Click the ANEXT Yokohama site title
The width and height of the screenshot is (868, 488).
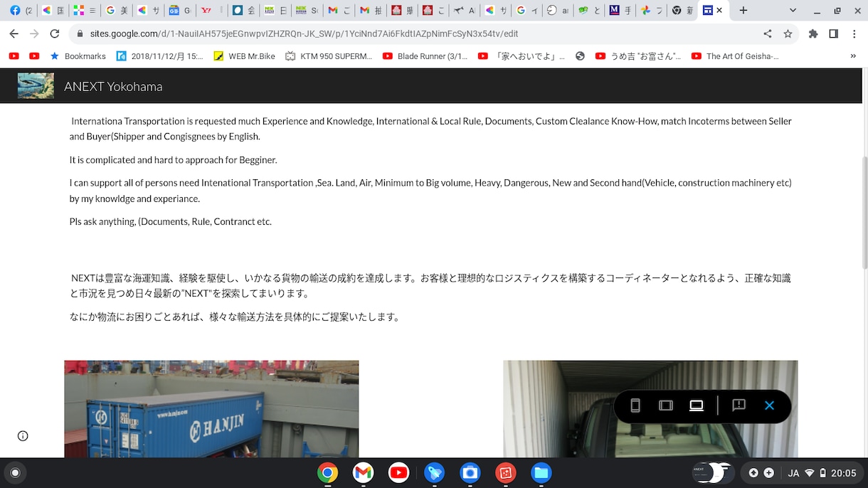click(113, 87)
